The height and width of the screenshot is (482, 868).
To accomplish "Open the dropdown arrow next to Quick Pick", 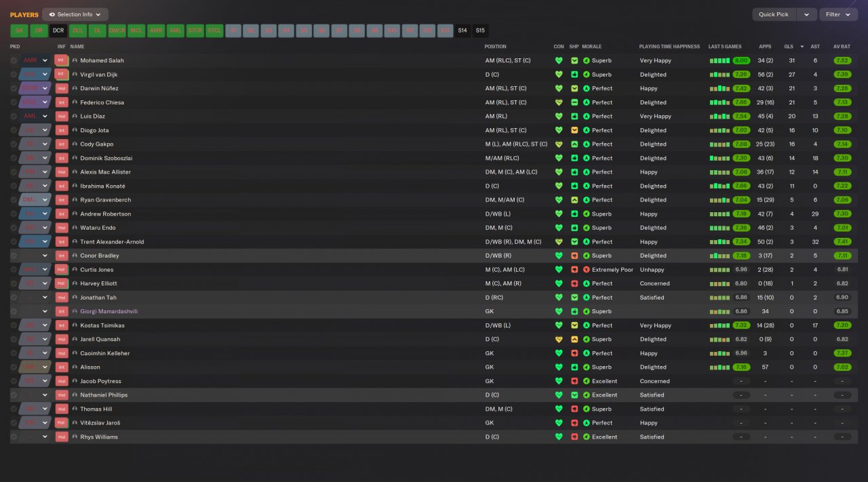I will pyautogui.click(x=806, y=14).
